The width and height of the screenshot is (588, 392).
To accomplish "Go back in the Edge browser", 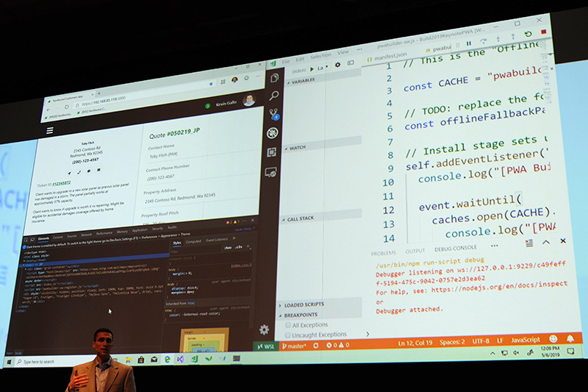I will [x=49, y=110].
